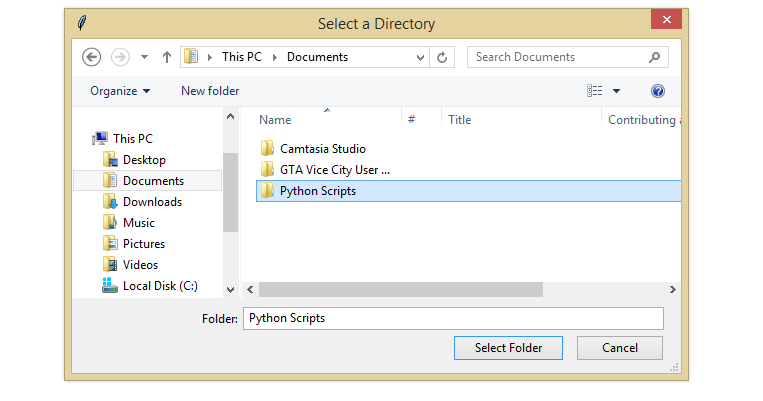Sort by the Name column header
The height and width of the screenshot is (401, 763).
(x=275, y=120)
